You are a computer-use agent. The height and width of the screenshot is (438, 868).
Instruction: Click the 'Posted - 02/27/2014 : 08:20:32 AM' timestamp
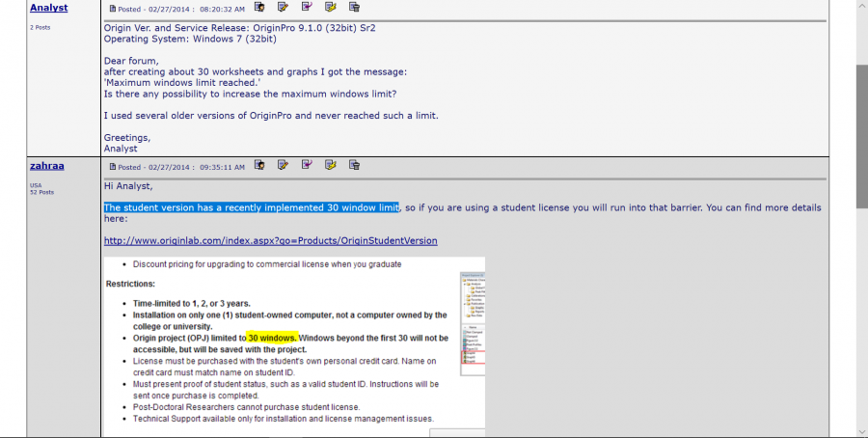[x=181, y=9]
